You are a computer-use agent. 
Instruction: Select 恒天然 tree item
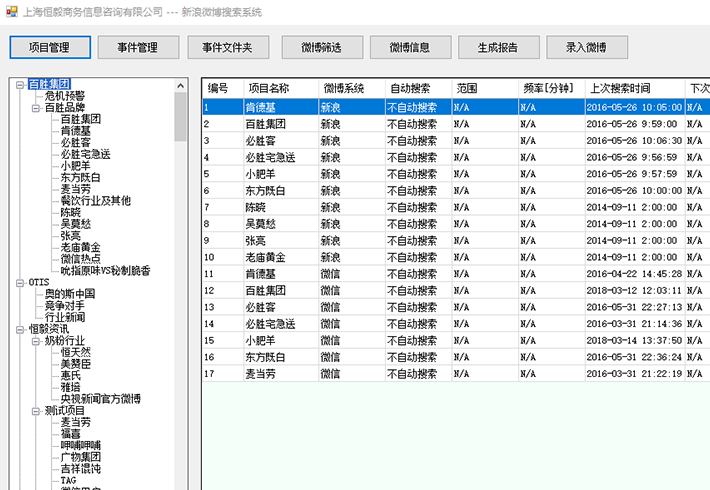[x=76, y=352]
